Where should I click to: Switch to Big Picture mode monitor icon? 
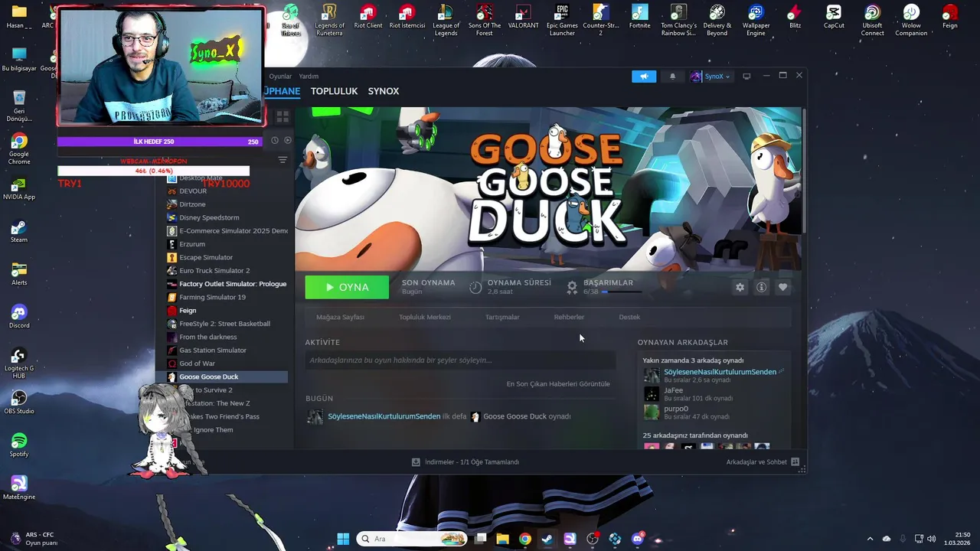(746, 77)
